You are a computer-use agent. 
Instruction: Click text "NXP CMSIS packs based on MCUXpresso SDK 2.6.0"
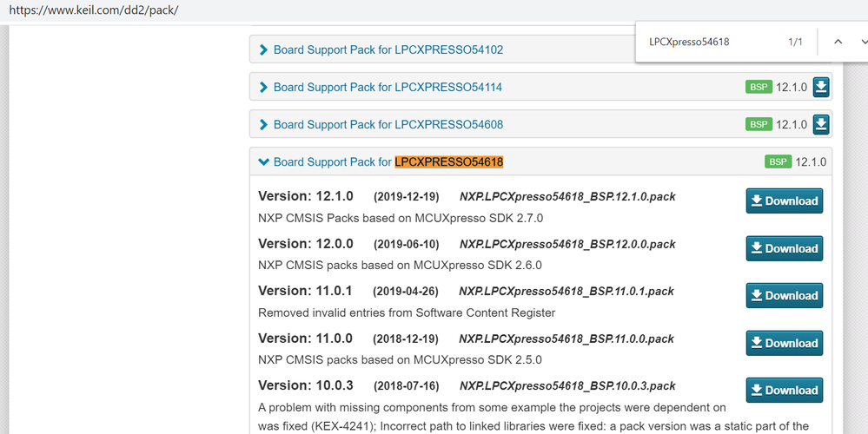click(x=400, y=266)
